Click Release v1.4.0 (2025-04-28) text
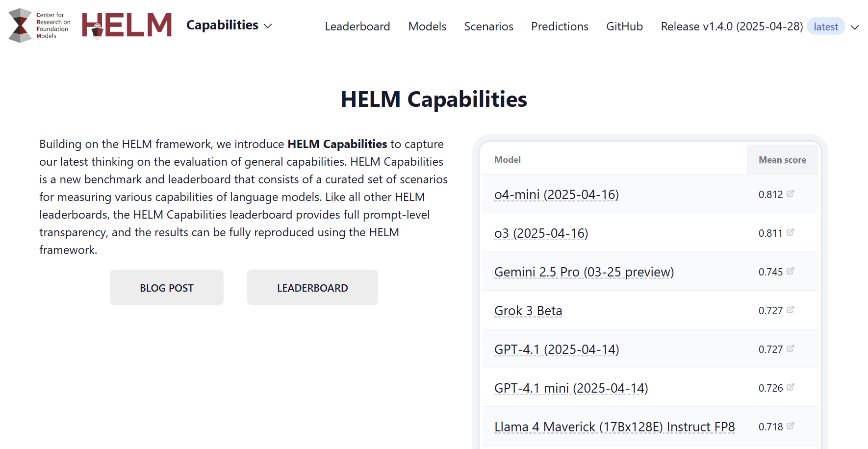Viewport: 868px width, 449px height. tap(732, 26)
